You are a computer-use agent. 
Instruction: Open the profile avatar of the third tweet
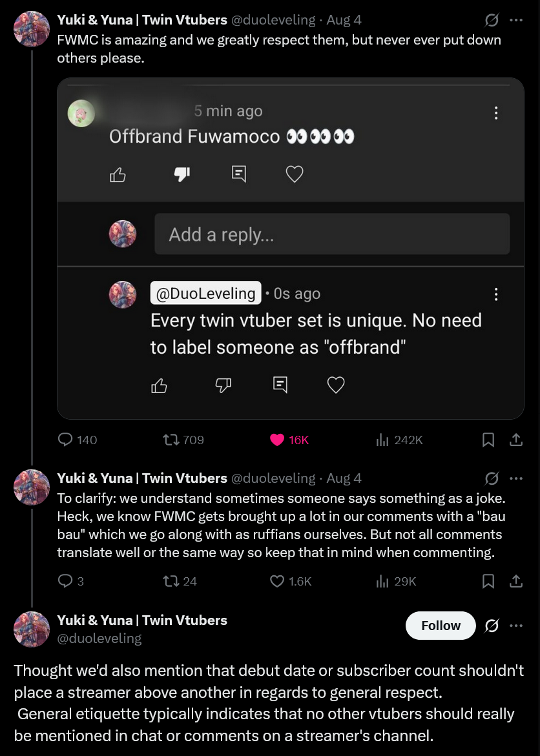(x=32, y=629)
